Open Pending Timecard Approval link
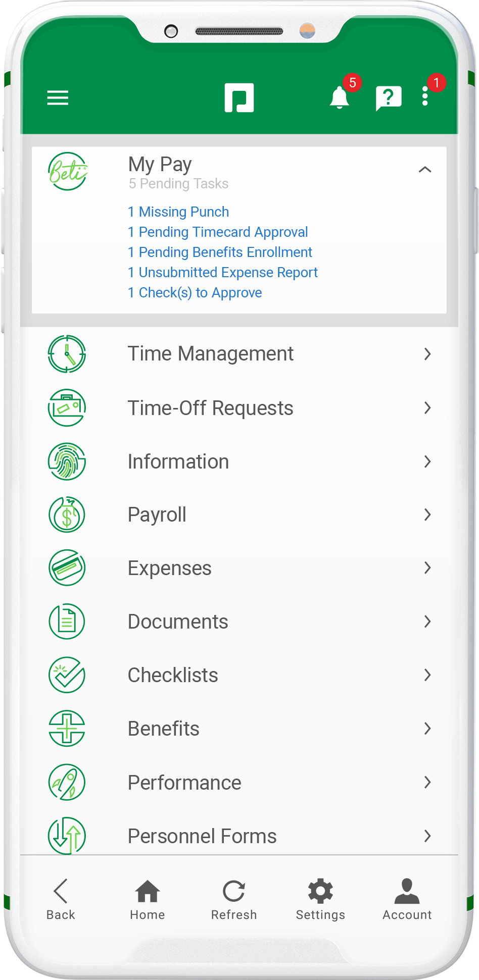The height and width of the screenshot is (980, 479). (218, 232)
